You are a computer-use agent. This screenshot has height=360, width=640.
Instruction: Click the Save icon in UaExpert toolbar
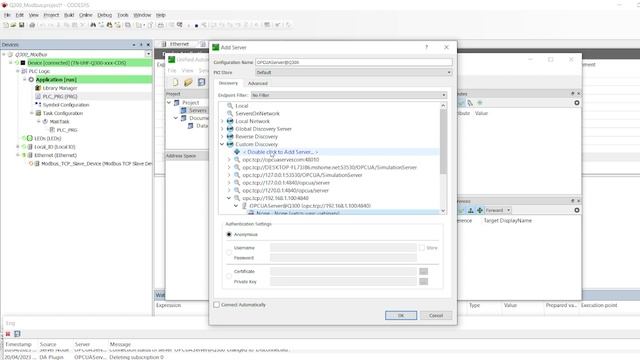click(202, 82)
